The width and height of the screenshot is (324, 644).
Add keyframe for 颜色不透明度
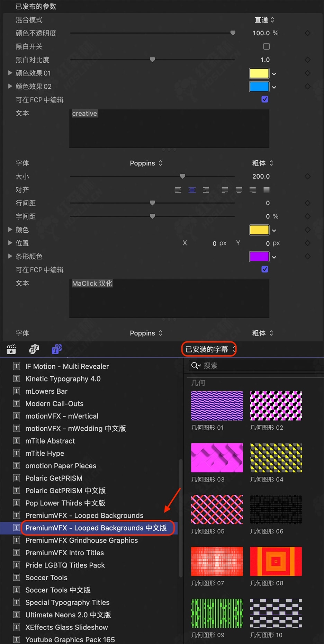click(307, 33)
